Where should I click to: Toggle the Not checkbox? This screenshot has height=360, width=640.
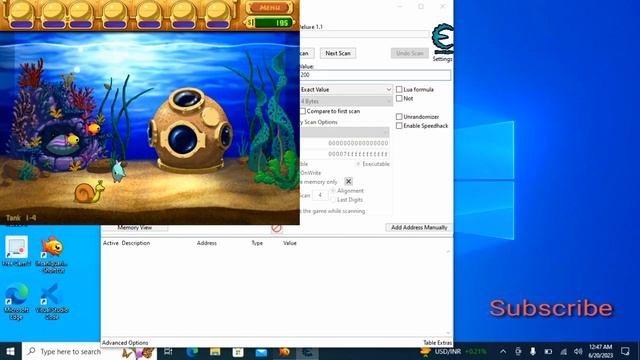399,98
